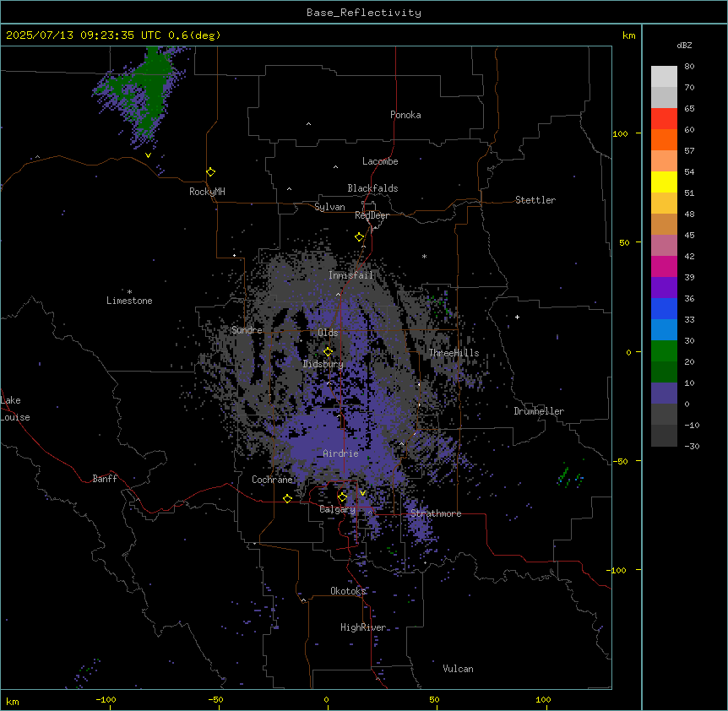Choose the violet 36-39 dBZ swatch

[x=664, y=288]
